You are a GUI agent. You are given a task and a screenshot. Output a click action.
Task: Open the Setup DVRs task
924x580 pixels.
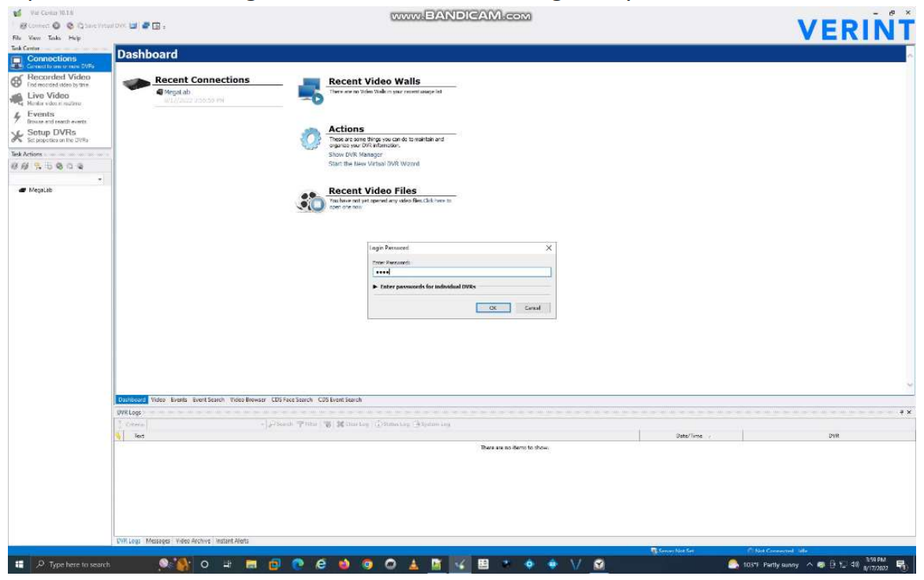click(59, 136)
